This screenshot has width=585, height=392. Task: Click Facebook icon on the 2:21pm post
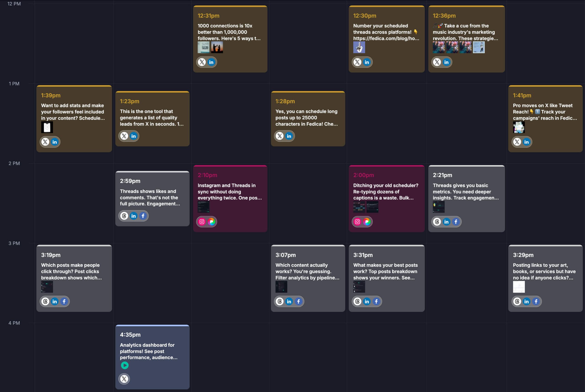click(456, 222)
